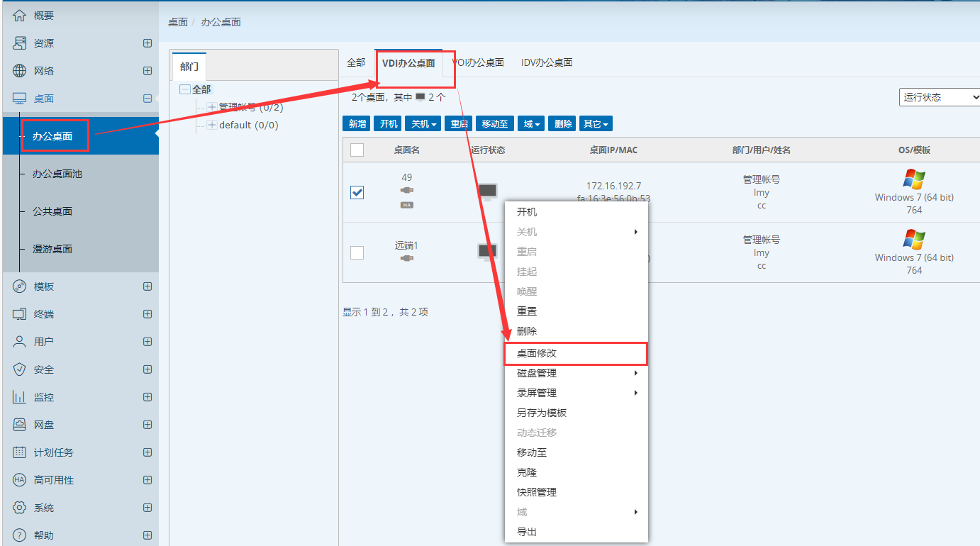This screenshot has height=546, width=980.
Task: Click the 系统 gear icon in sidebar
Action: pos(20,508)
